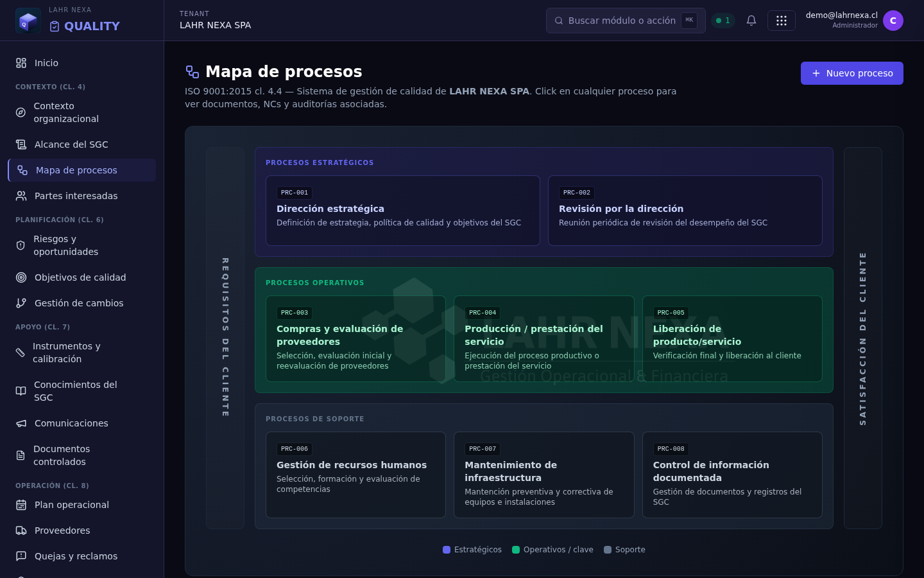Click the Partes interesadas people icon
Viewport: 924px width, 578px height.
point(21,196)
